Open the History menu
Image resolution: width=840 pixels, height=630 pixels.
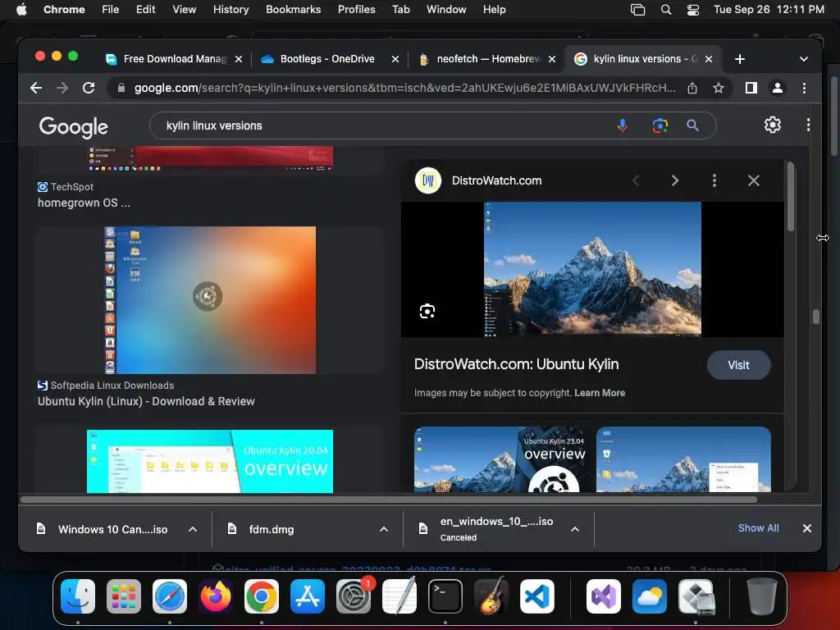click(231, 9)
